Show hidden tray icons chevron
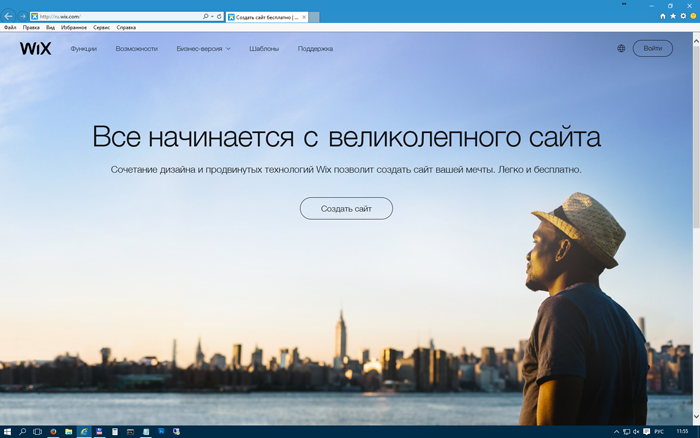The width and height of the screenshot is (700, 438). (617, 432)
